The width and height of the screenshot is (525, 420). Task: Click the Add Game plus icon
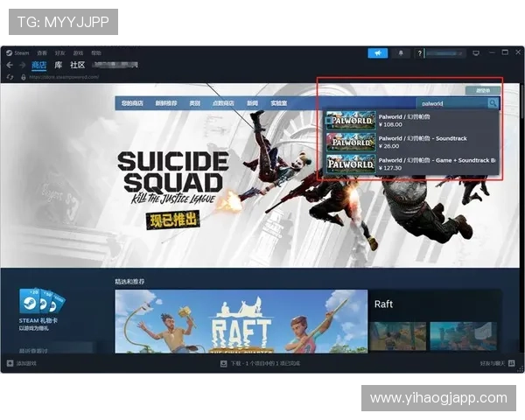(x=10, y=362)
